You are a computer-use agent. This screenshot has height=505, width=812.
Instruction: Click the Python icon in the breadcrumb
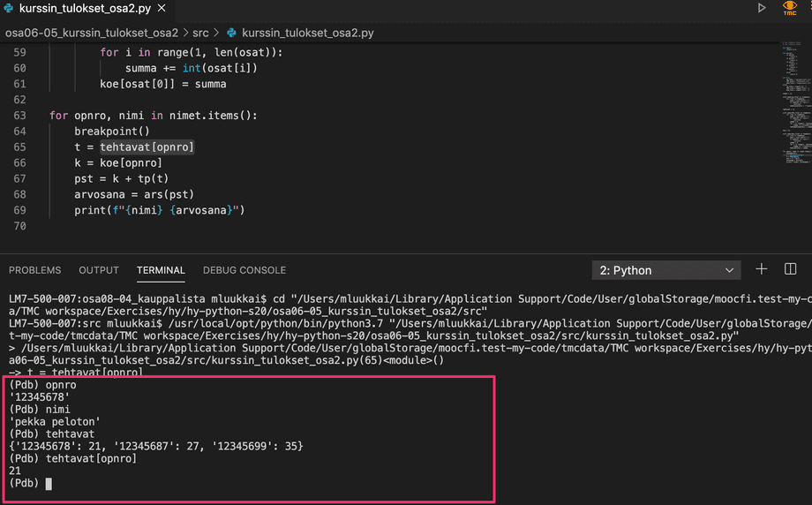[x=232, y=33]
